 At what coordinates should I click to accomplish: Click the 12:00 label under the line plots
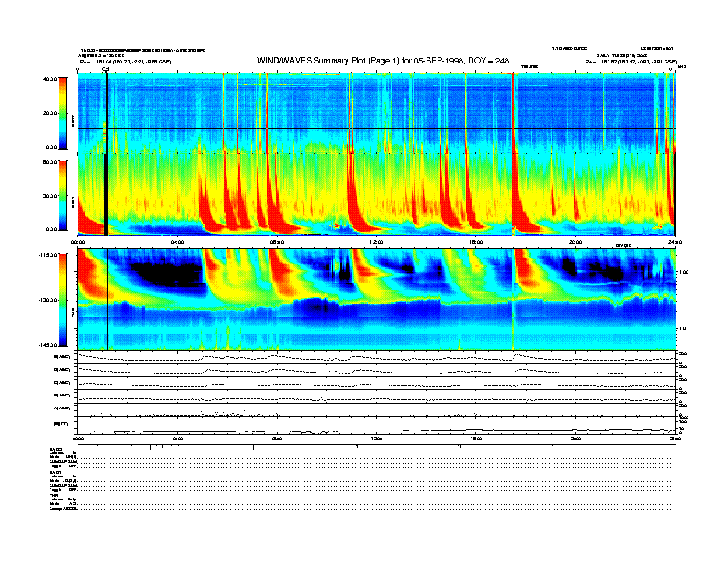[x=377, y=438]
